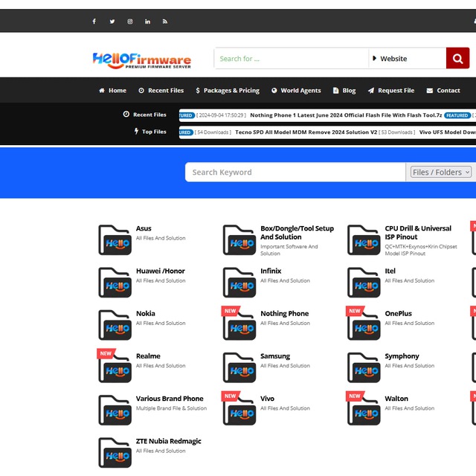Open the Realme folder icon
The width and height of the screenshot is (476, 476).
[x=115, y=367]
